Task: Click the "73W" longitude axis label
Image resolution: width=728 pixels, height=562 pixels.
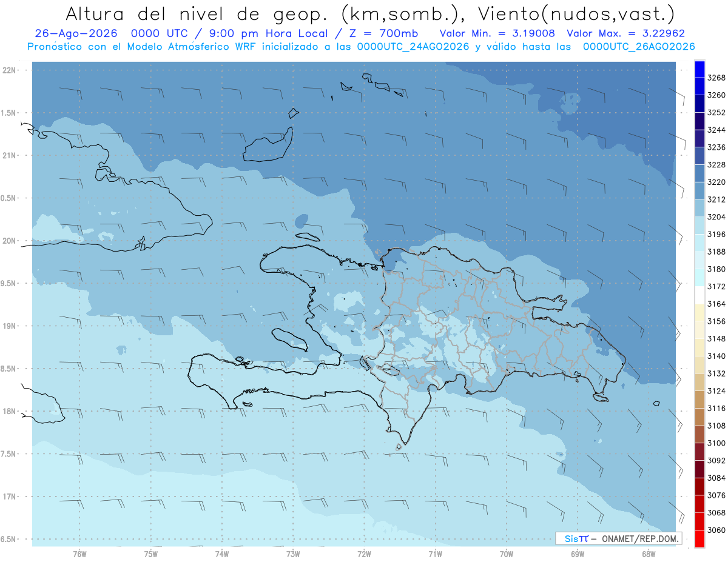Action: (x=293, y=554)
